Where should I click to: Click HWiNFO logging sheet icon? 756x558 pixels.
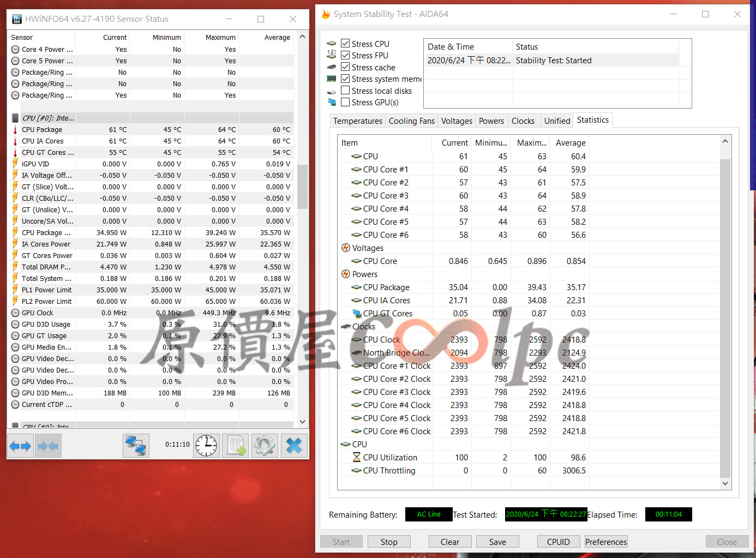(236, 446)
